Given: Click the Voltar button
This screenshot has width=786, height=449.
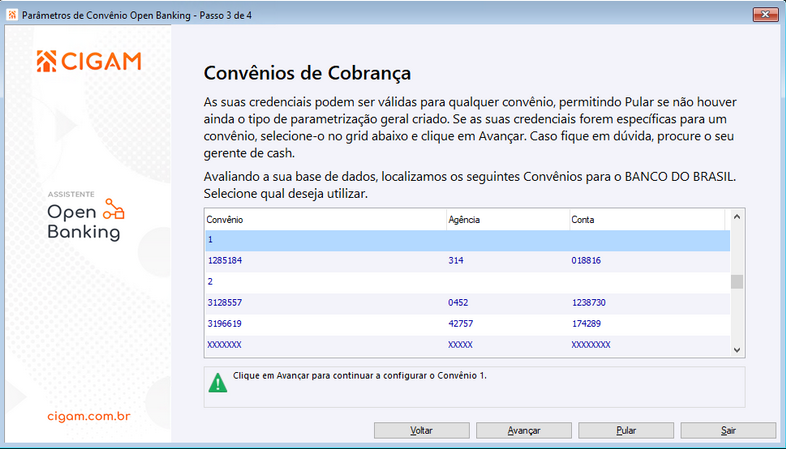Looking at the screenshot, I should pos(422,430).
